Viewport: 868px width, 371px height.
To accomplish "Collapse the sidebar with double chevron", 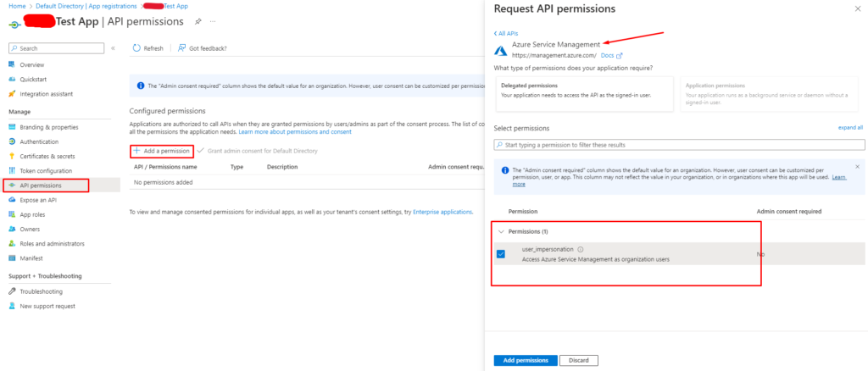I will 113,48.
